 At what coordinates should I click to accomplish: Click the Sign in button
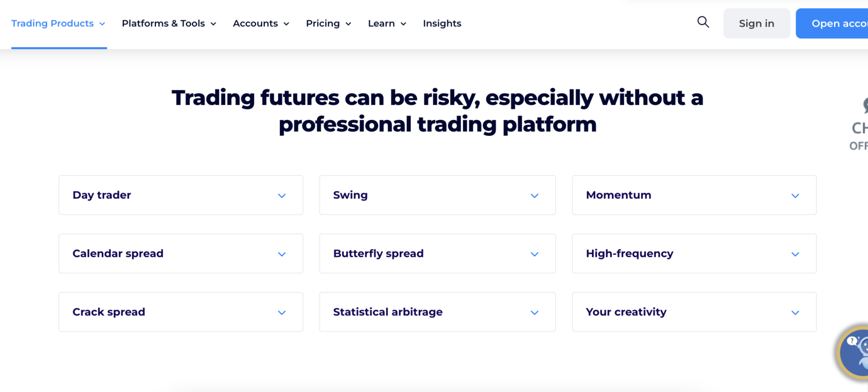(x=757, y=23)
